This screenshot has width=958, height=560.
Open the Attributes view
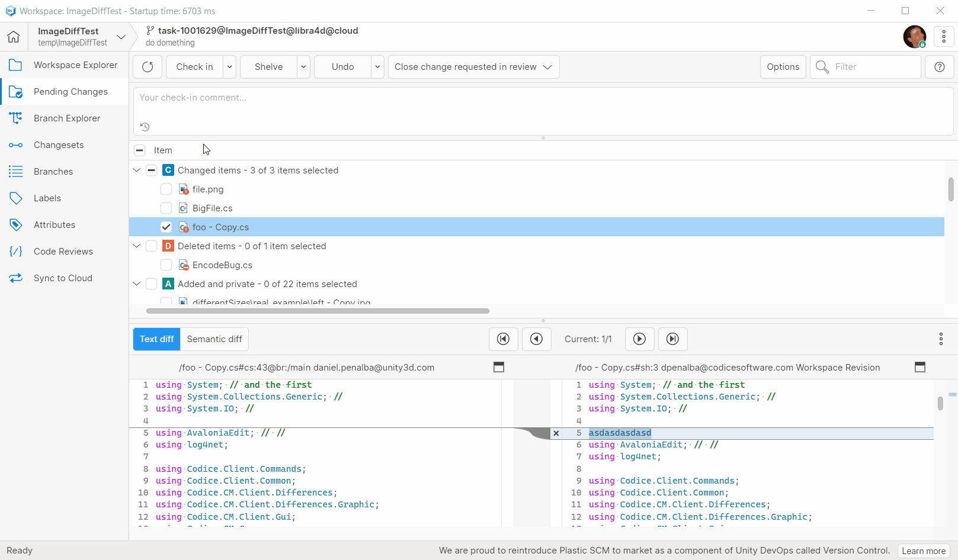55,224
